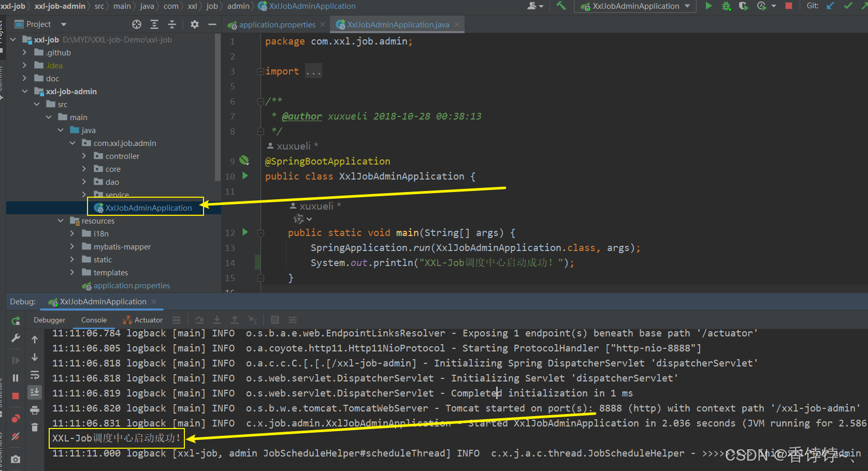Open Project panel gear options
Image resolution: width=868 pixels, height=471 pixels.
coord(195,24)
